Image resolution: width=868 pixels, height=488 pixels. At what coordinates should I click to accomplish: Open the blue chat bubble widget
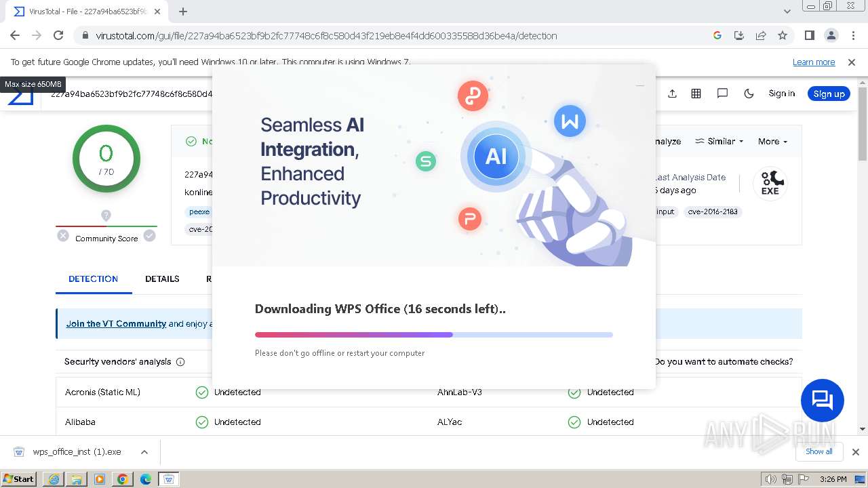tap(822, 401)
